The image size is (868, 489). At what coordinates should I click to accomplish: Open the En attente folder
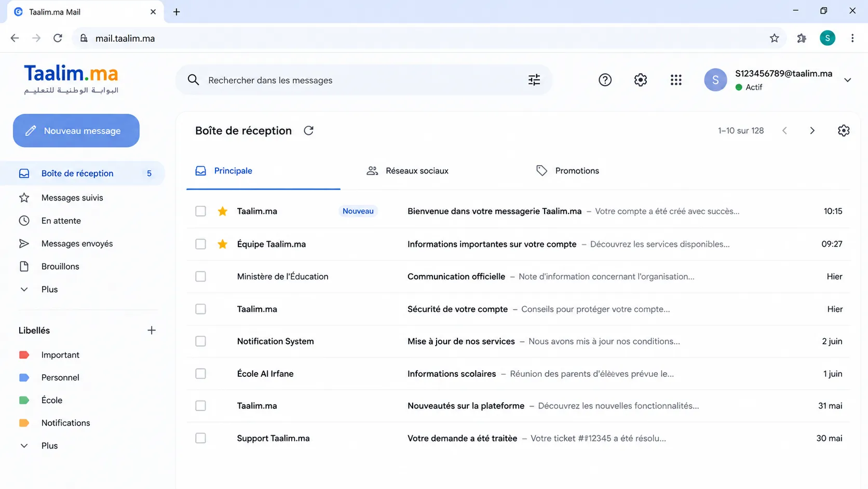pos(61,221)
